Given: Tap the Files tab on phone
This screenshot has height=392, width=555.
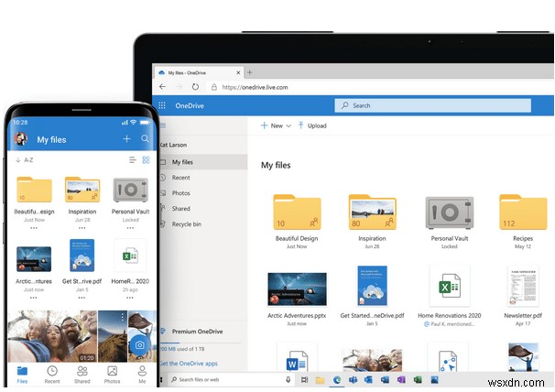Looking at the screenshot, I should (x=22, y=376).
